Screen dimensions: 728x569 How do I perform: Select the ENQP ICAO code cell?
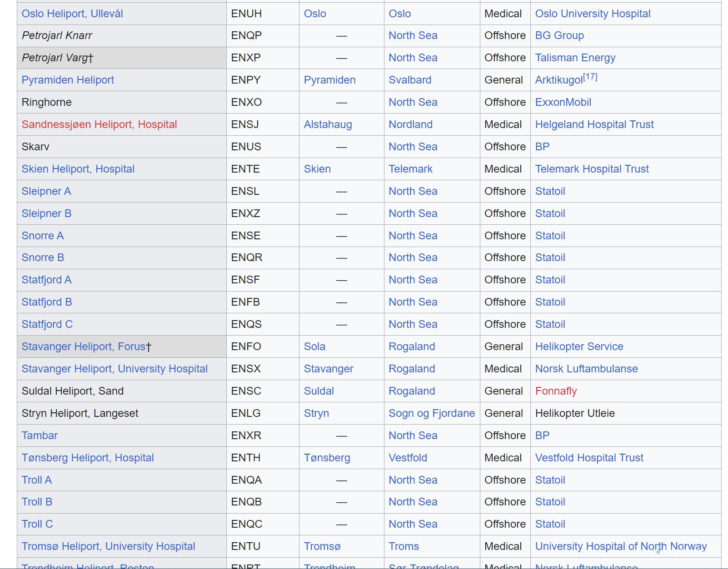(x=263, y=35)
